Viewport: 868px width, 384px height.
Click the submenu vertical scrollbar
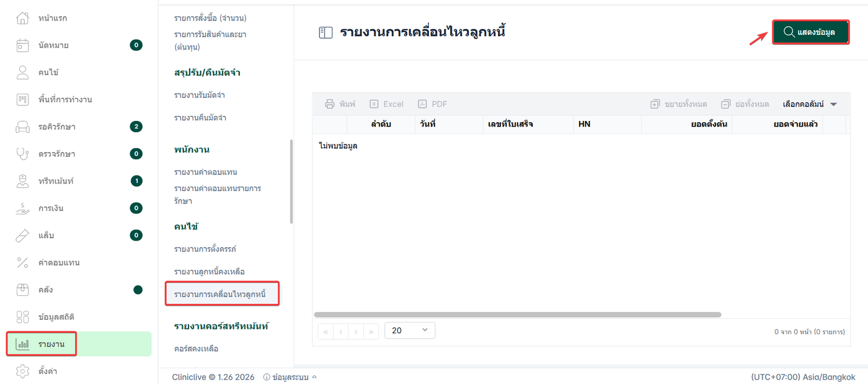(291, 181)
